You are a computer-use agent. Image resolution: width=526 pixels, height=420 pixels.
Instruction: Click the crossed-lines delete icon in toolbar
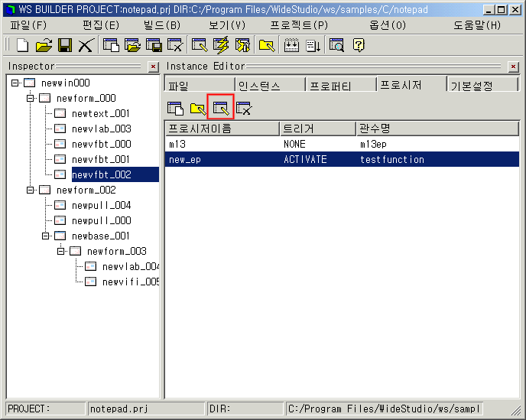86,45
